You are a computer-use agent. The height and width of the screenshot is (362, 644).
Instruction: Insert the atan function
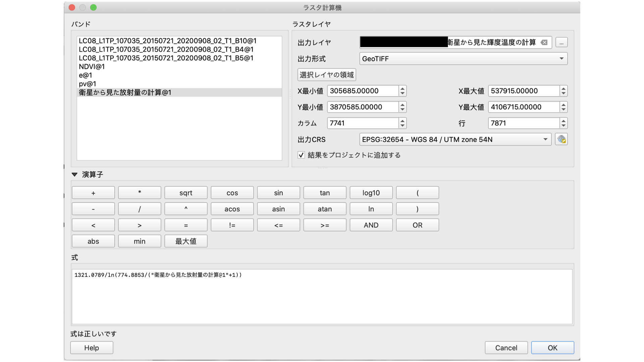coord(325,209)
